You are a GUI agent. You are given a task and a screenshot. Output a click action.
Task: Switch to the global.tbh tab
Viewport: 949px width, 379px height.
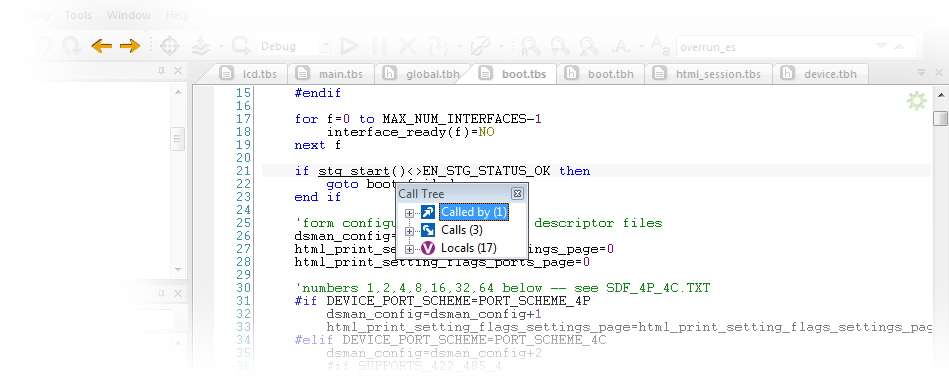click(422, 74)
